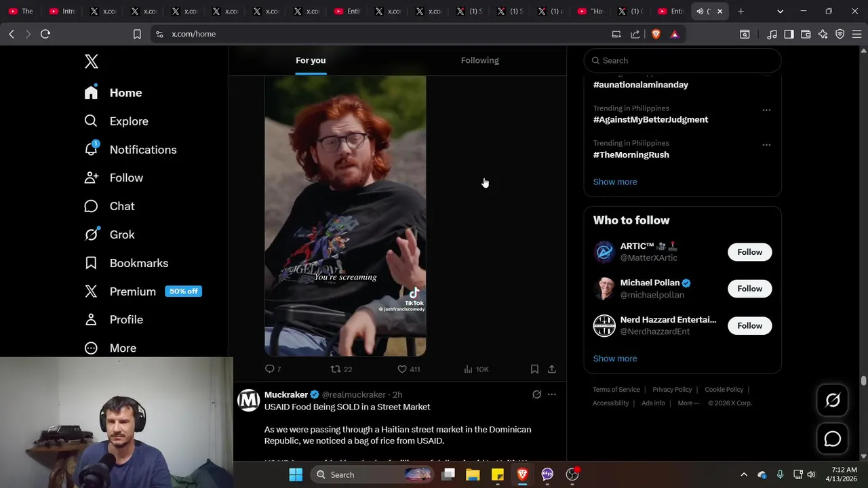Open Premium 50% off page
Viewport: 868px width, 488px height.
(x=143, y=291)
